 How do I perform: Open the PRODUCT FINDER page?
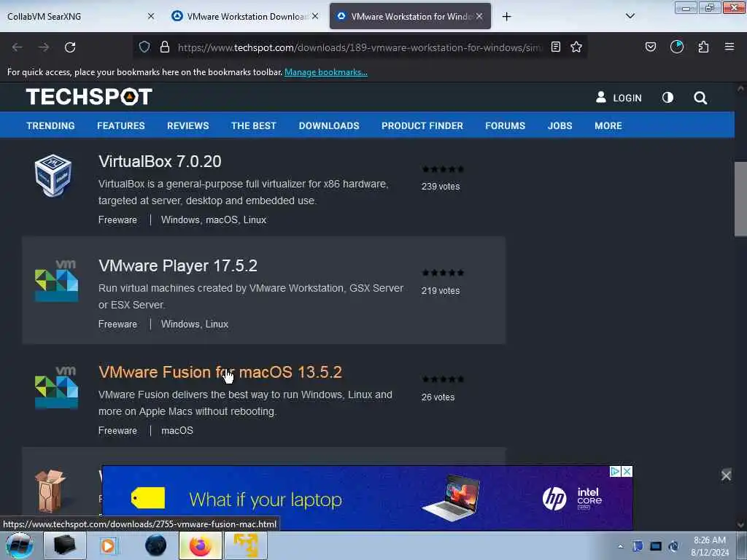coord(422,125)
